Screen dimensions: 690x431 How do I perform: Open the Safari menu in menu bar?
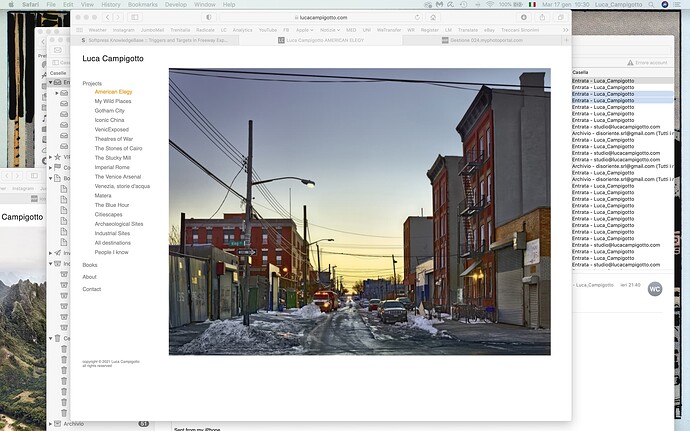31,4
